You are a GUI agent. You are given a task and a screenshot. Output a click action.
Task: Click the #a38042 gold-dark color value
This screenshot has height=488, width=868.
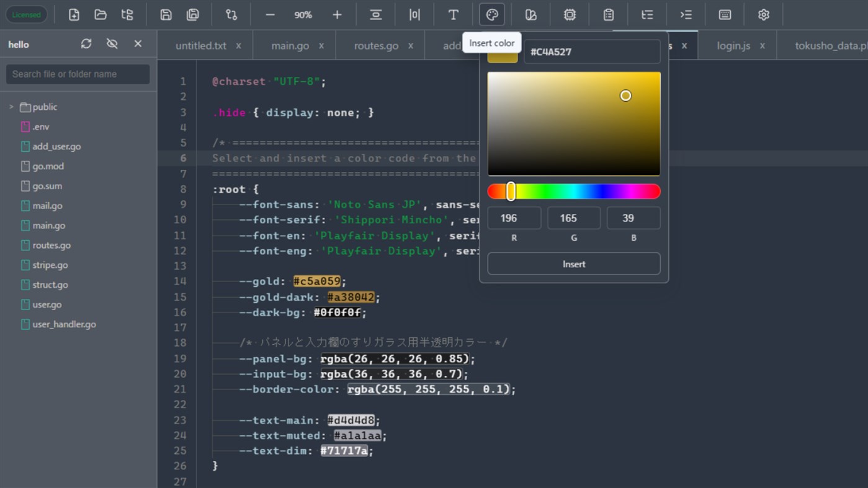pos(351,297)
